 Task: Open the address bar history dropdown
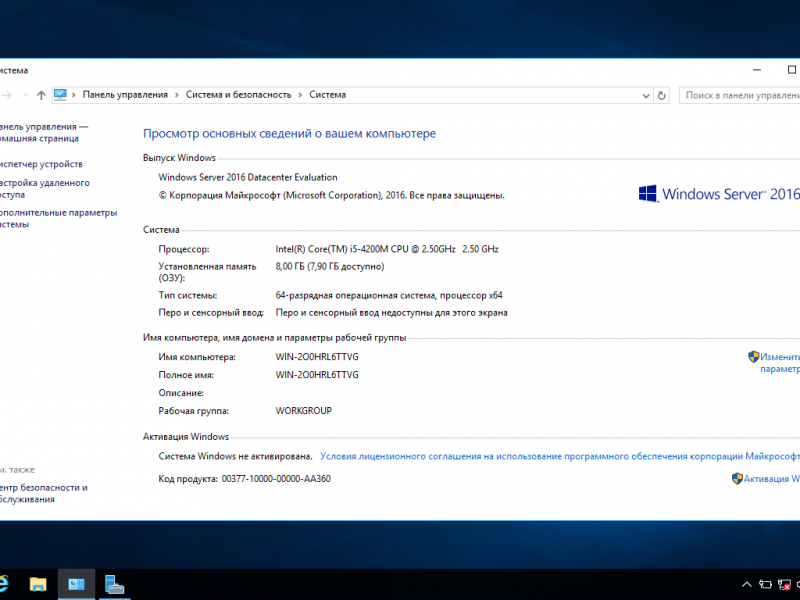tap(645, 95)
